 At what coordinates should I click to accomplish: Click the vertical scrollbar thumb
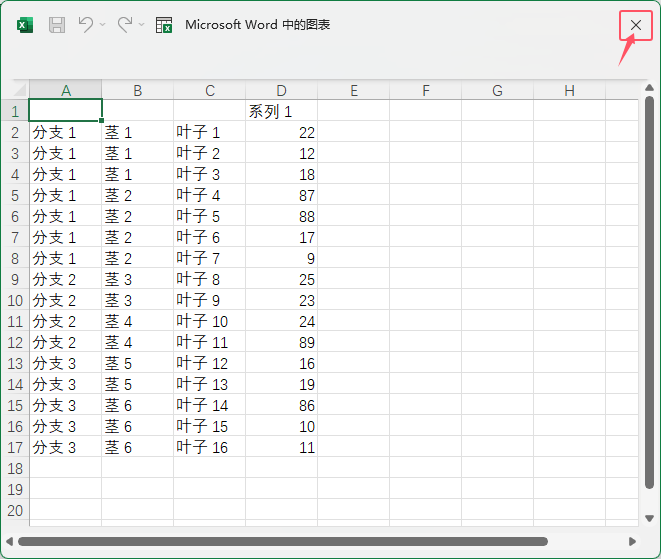coord(649,293)
